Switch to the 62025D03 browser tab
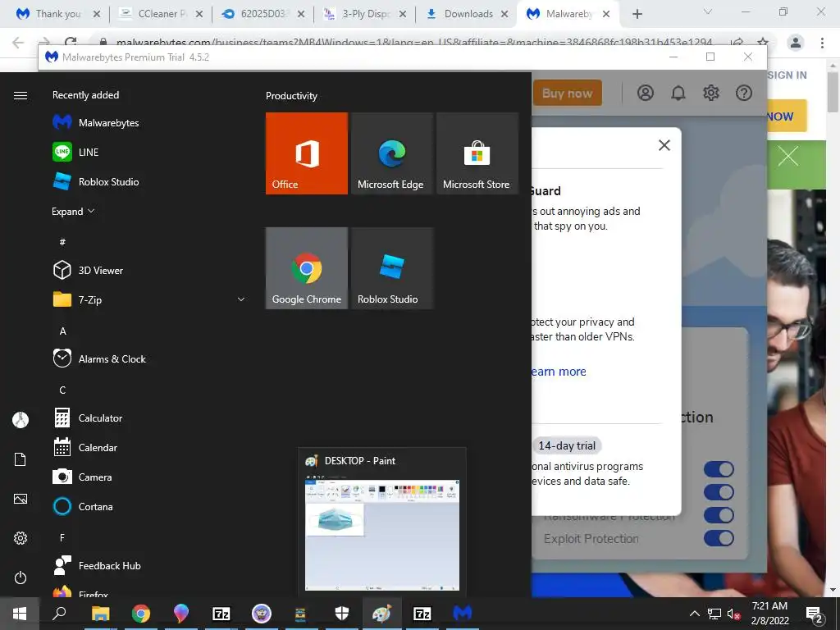 [x=262, y=14]
